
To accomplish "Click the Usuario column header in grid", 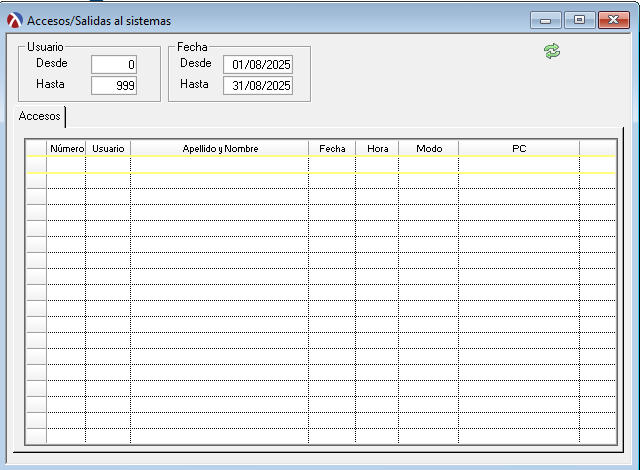I will coord(108,148).
